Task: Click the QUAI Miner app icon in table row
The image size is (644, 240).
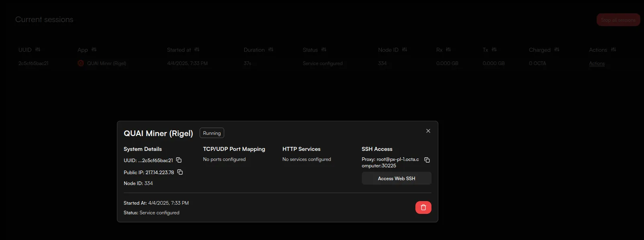Action: [x=81, y=63]
